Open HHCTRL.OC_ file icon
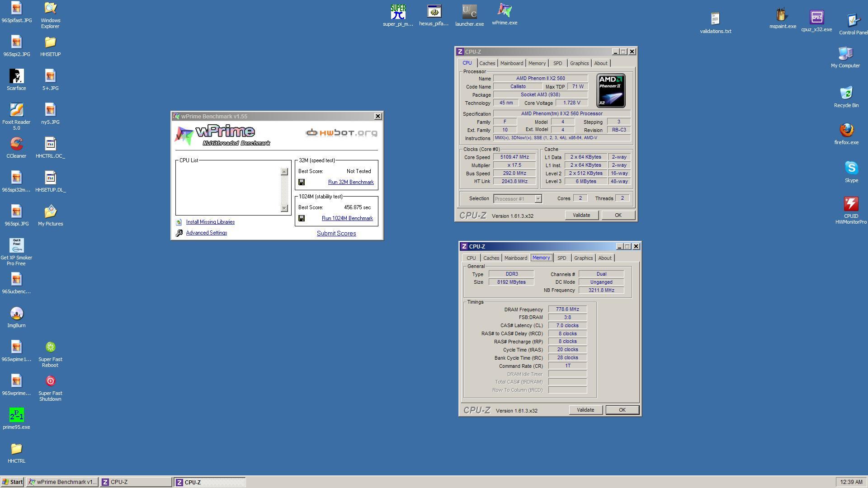 (50, 148)
